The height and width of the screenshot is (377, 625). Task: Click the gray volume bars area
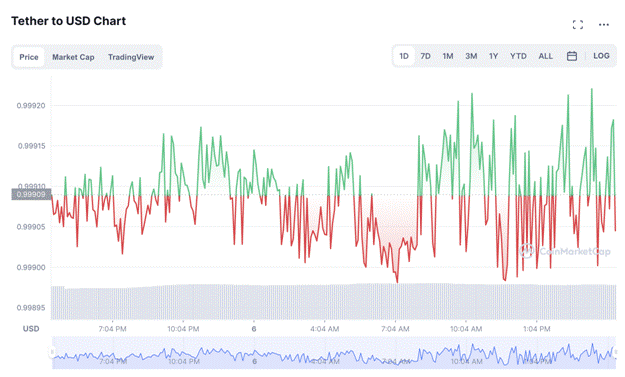[x=334, y=302]
